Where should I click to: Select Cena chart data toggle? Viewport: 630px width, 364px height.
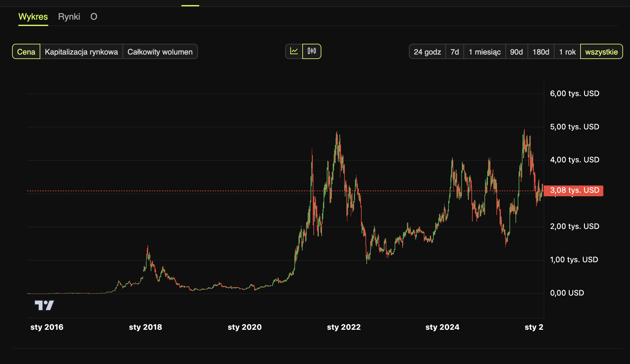tap(26, 52)
